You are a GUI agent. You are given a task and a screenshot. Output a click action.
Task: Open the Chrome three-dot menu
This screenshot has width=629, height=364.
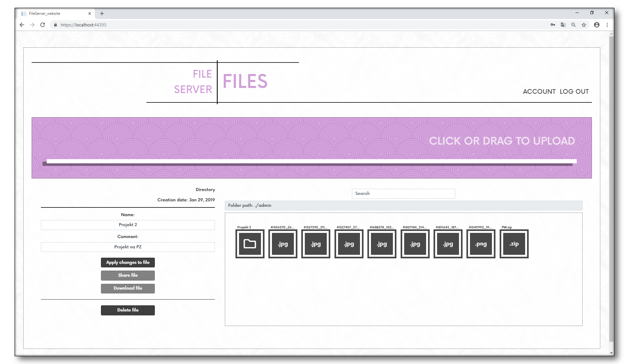pos(607,25)
